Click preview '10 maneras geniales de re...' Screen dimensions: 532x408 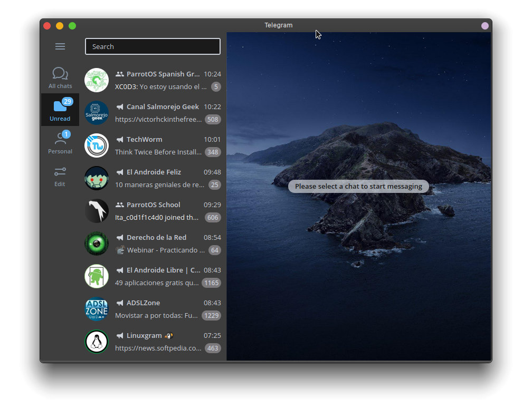click(159, 184)
